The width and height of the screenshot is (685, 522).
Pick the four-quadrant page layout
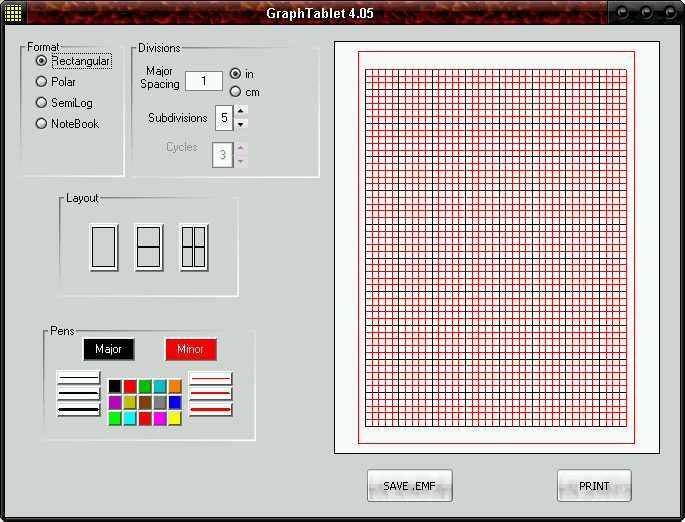tap(194, 247)
